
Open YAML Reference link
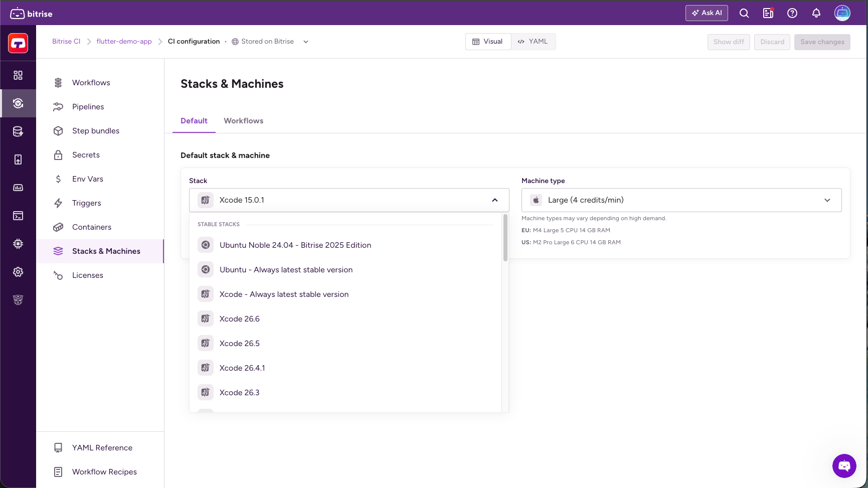100,448
